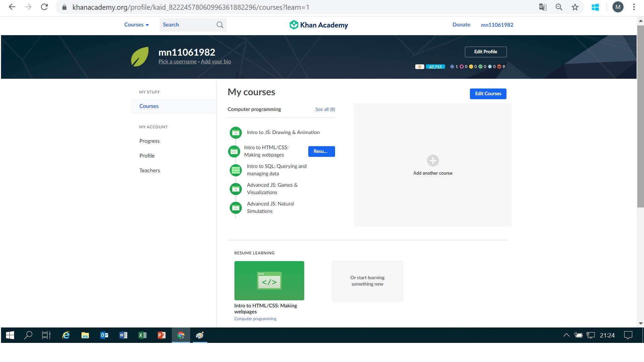The height and width of the screenshot is (362, 644).
Task: Click Or start learning something new card
Action: (x=367, y=281)
